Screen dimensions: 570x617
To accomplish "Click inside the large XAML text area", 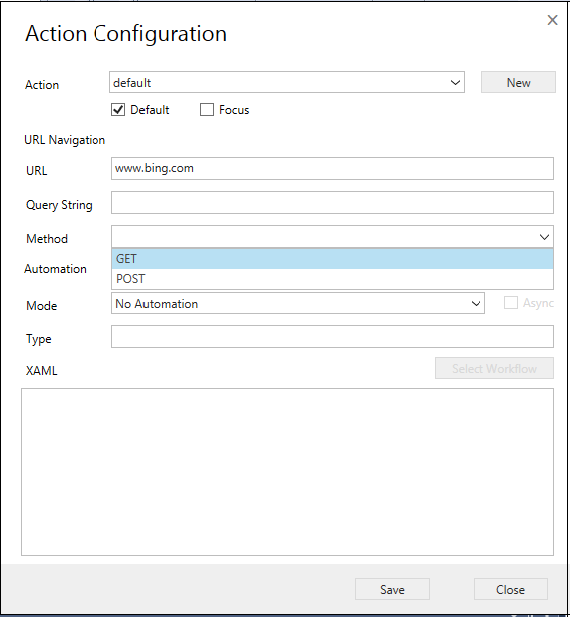I will click(287, 472).
